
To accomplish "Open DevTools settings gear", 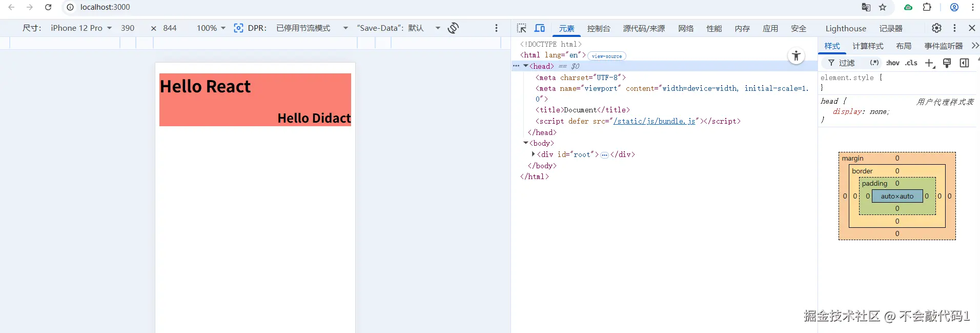I will 936,28.
